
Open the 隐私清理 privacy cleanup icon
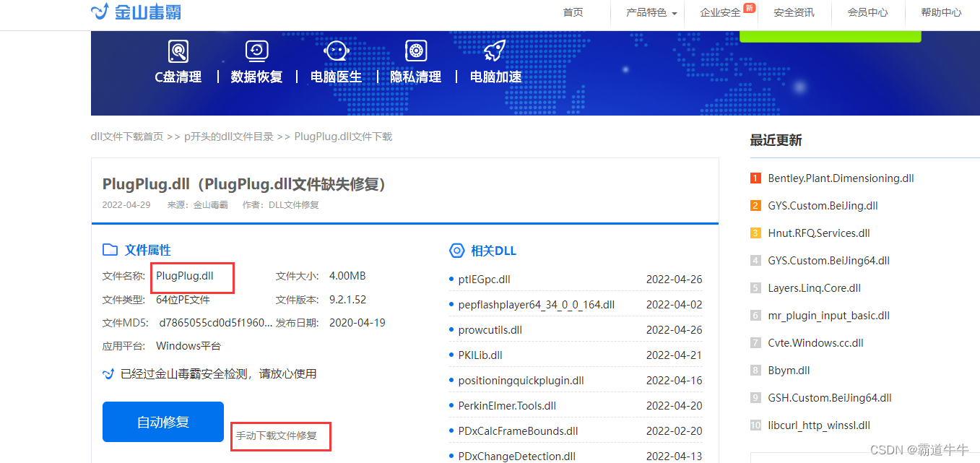click(x=415, y=51)
